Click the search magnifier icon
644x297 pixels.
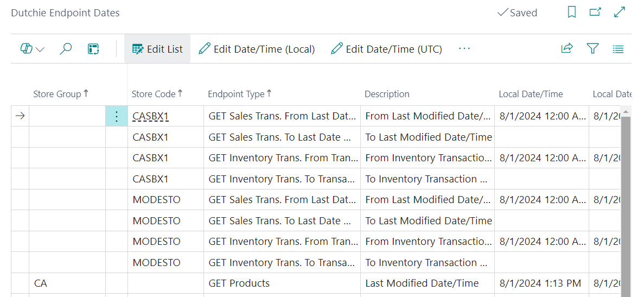(66, 49)
